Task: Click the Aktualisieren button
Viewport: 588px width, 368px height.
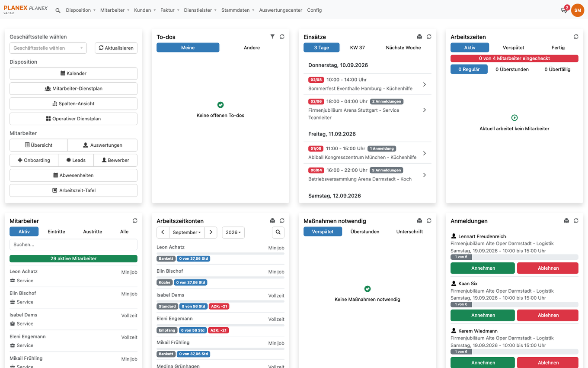Action: [x=116, y=48]
